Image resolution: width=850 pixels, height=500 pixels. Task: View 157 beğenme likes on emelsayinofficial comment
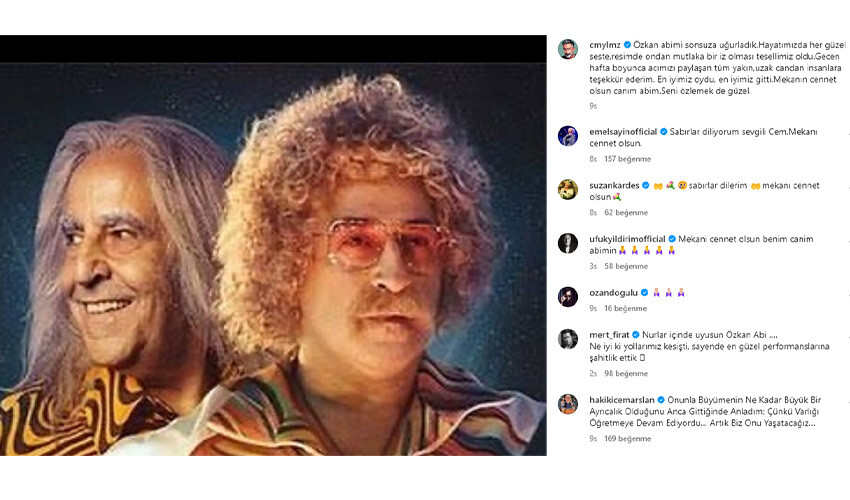click(626, 159)
